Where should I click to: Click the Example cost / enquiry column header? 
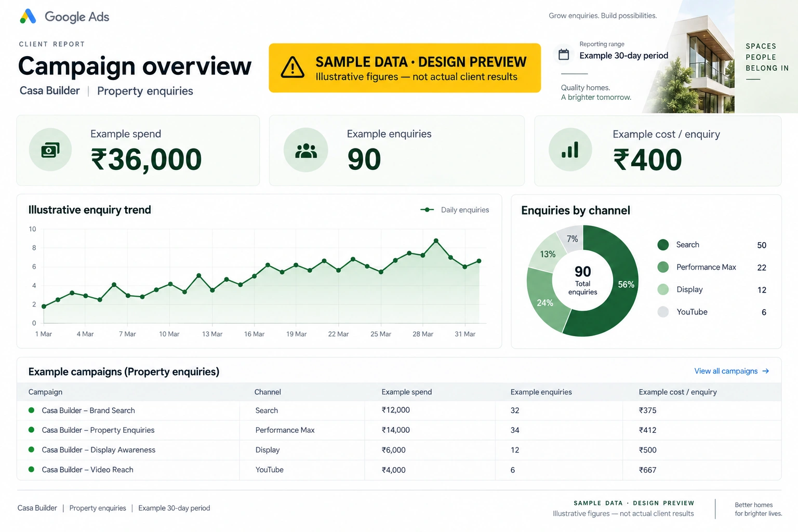point(678,392)
